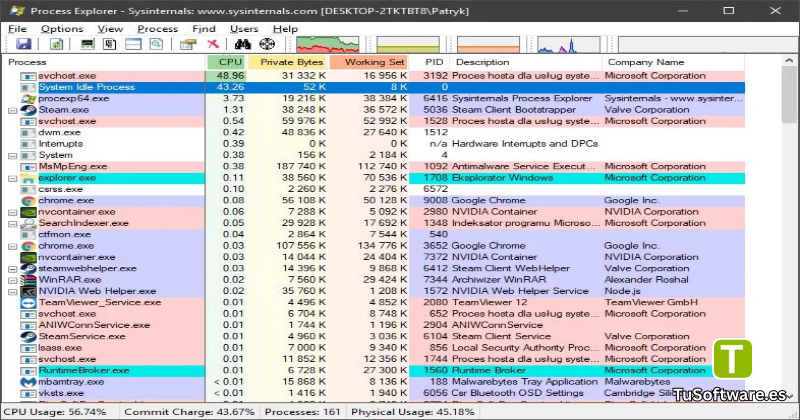Click the TeamViewer_Service.exe icon
This screenshot has height=420, width=800.
pos(28,302)
